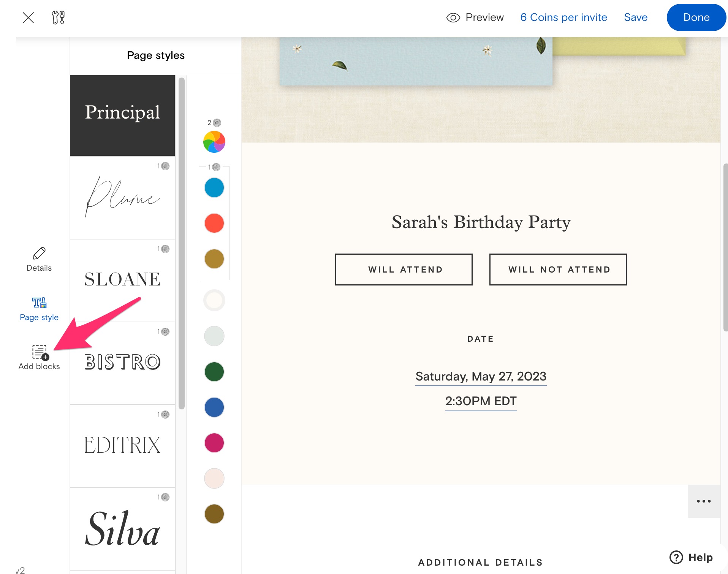
Task: Close the invitation editor with X
Action: pos(28,17)
